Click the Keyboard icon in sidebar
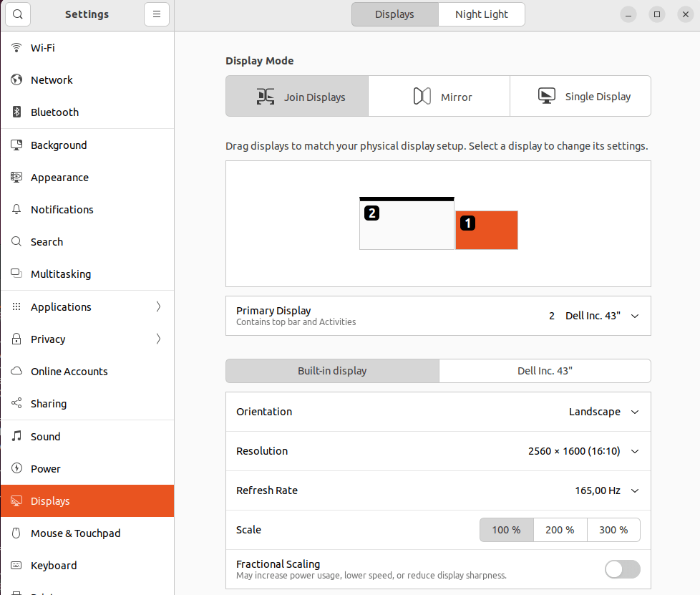This screenshot has height=595, width=700. tap(16, 565)
